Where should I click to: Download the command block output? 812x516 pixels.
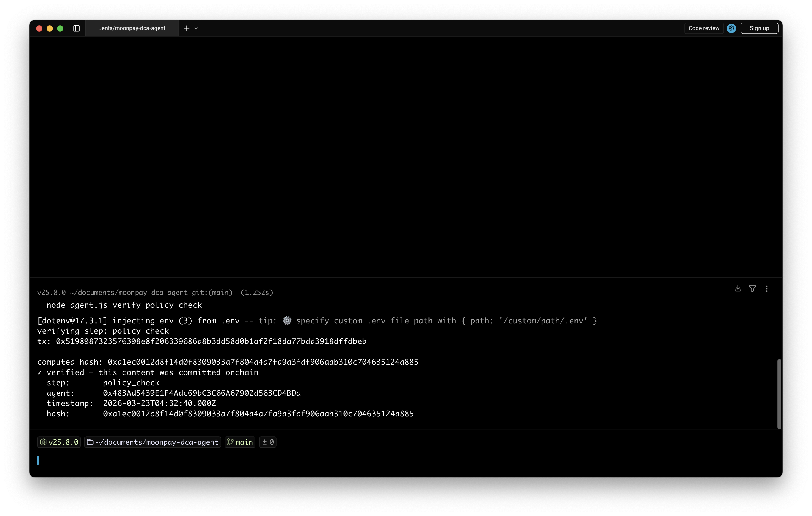737,289
